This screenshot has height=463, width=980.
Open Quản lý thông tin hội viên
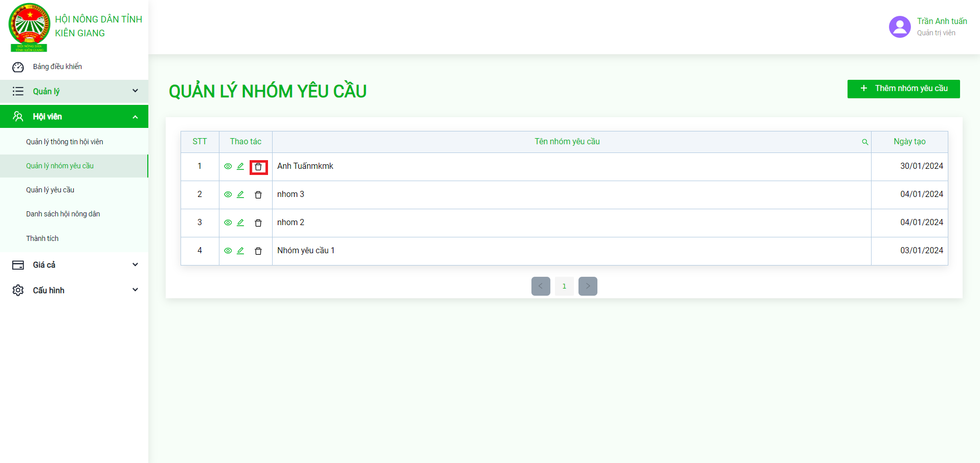[64, 142]
